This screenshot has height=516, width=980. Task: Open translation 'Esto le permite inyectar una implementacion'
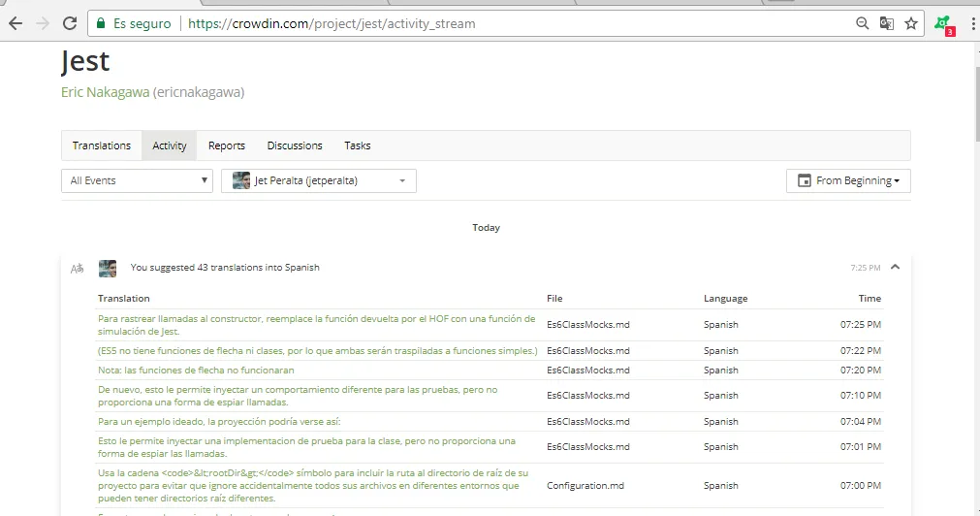306,447
